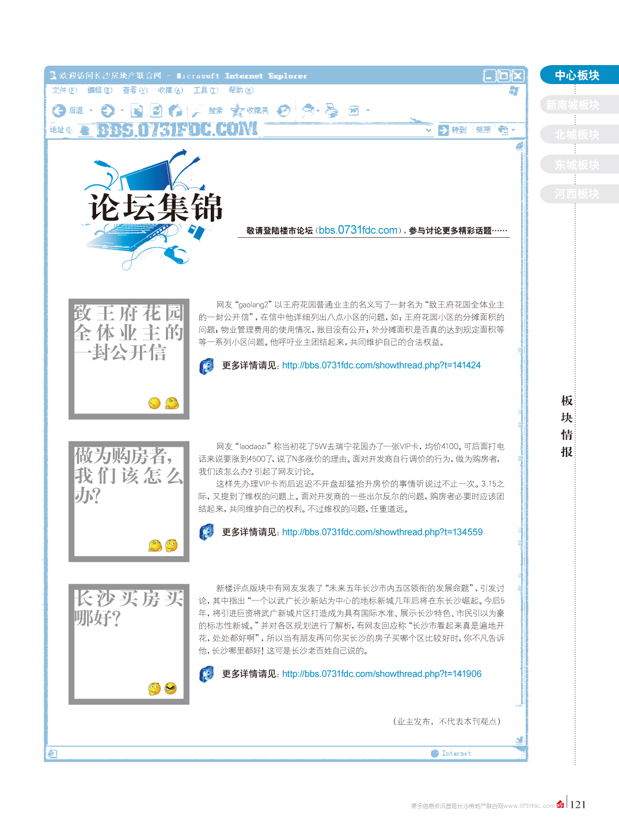Image resolution: width=619 pixels, height=840 pixels.
Task: Click the 后退 back label
Action: 76,111
